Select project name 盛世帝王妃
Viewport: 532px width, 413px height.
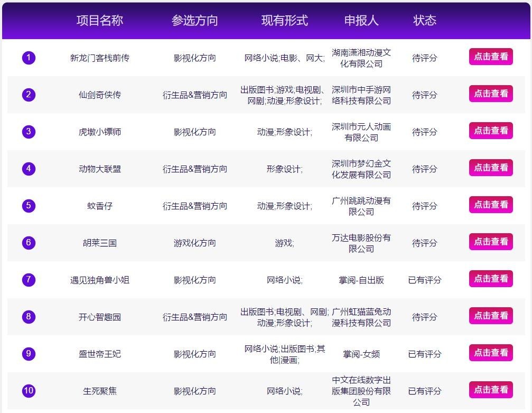coord(100,354)
